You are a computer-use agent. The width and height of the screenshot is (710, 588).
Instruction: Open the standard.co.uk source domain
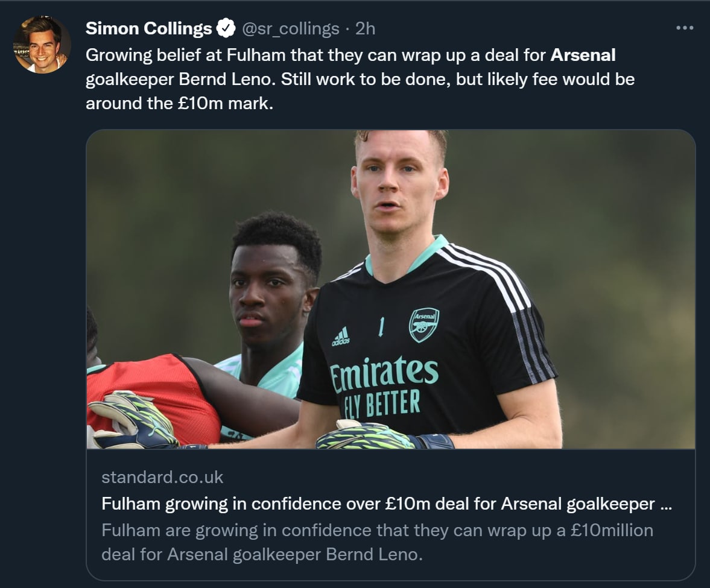162,477
